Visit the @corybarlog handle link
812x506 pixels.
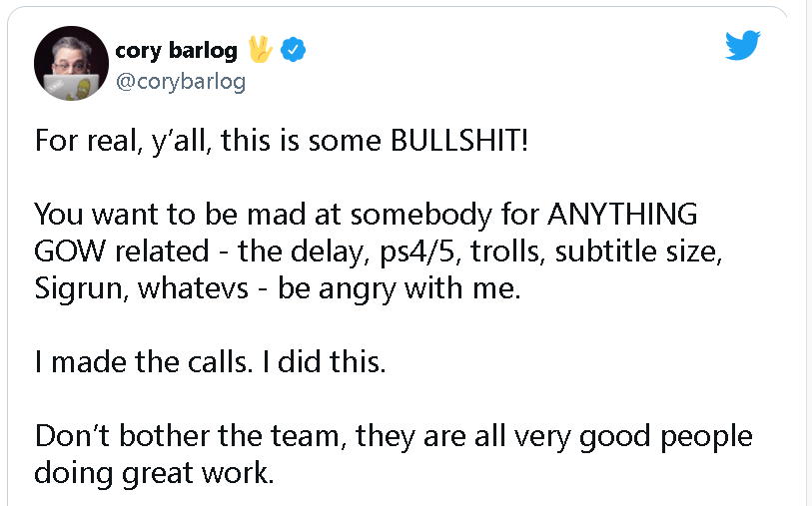pyautogui.click(x=181, y=82)
